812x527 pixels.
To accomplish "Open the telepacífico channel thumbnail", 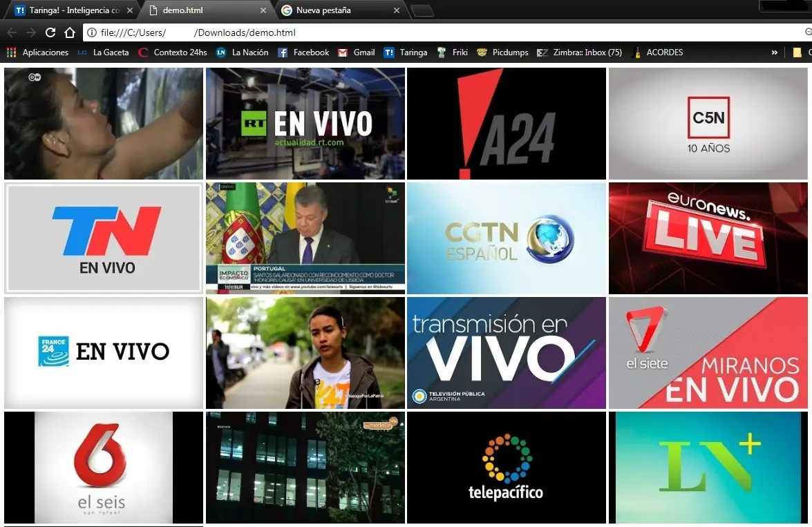I will click(x=507, y=468).
